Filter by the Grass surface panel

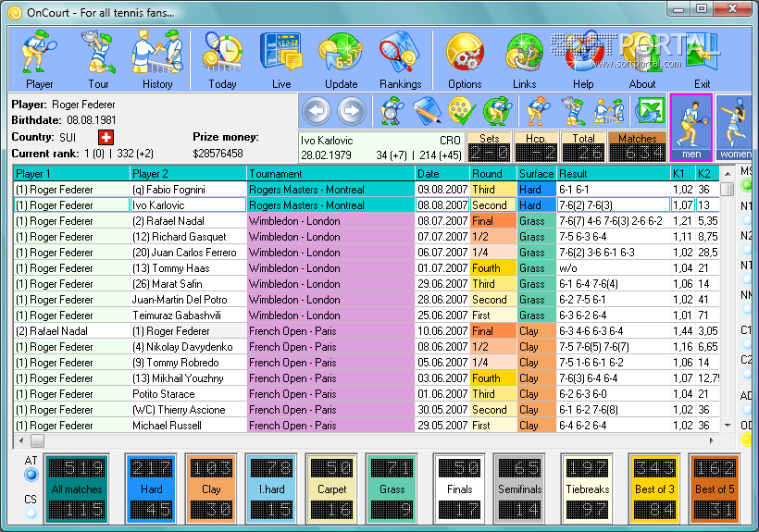[x=392, y=489]
